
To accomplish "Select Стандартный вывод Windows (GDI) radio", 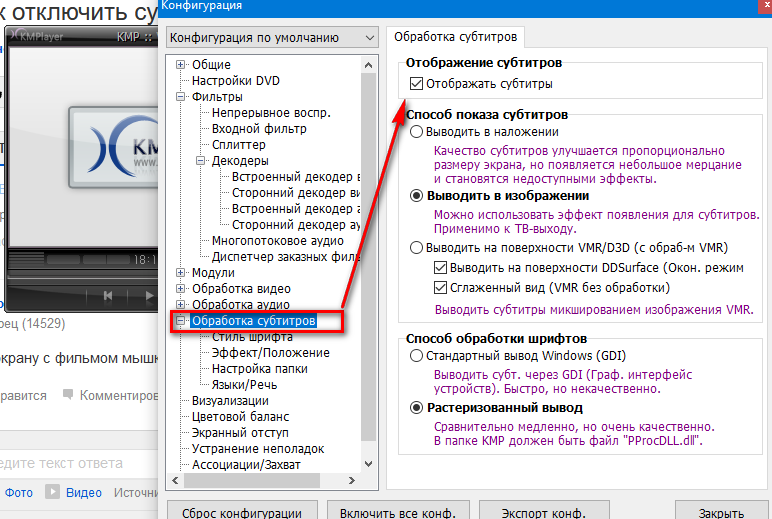I will [x=416, y=356].
